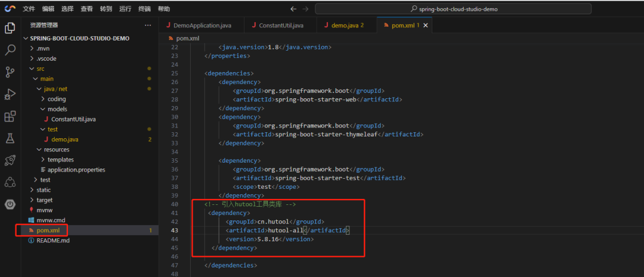Viewport: 644px width, 277px height.
Task: Open the rocket deploy icon view
Action: pyautogui.click(x=10, y=160)
